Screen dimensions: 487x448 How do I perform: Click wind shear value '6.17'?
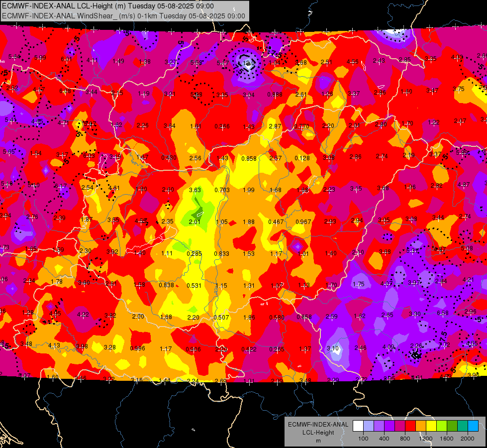pyautogui.click(x=61, y=187)
